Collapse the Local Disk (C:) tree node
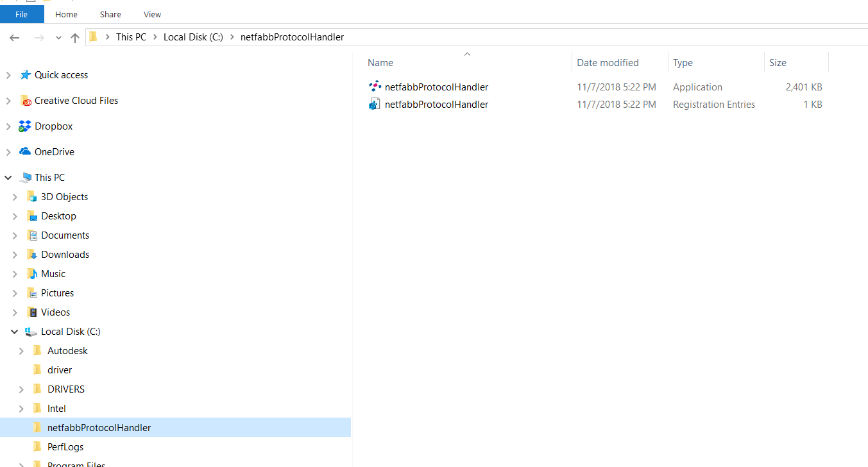This screenshot has height=467, width=868. pos(15,332)
